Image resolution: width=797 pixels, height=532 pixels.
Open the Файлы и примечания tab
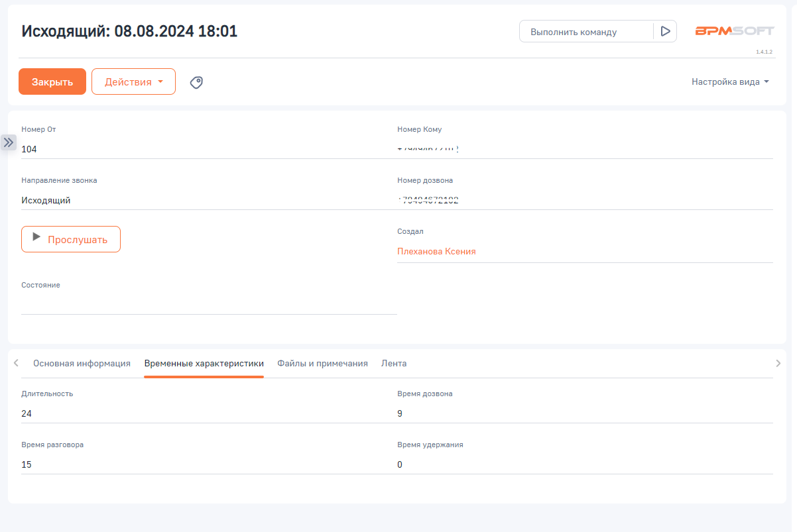(x=323, y=363)
